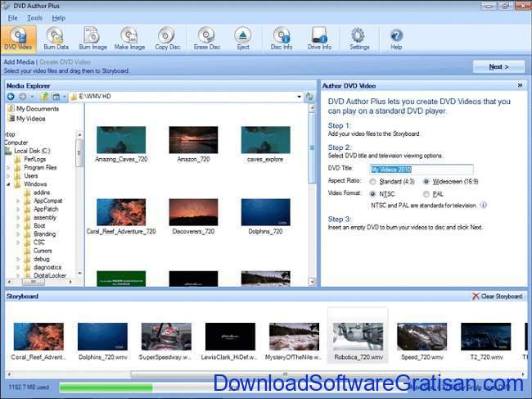Open the Burn Image tool
Image resolution: width=532 pixels, height=399 pixels.
tap(92, 39)
